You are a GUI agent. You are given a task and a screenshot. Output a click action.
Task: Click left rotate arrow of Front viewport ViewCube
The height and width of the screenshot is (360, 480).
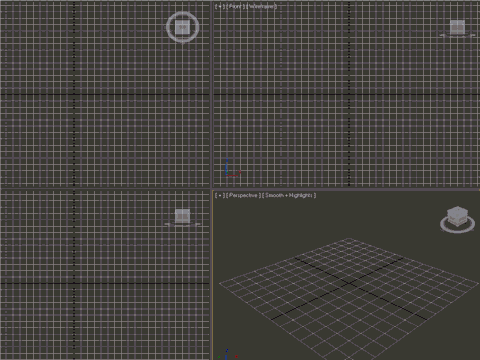(443, 35)
